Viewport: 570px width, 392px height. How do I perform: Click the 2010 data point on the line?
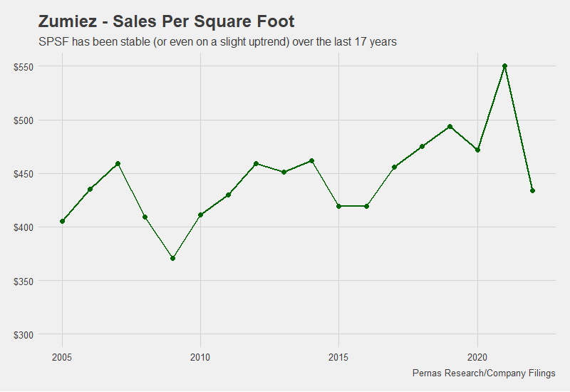(200, 215)
